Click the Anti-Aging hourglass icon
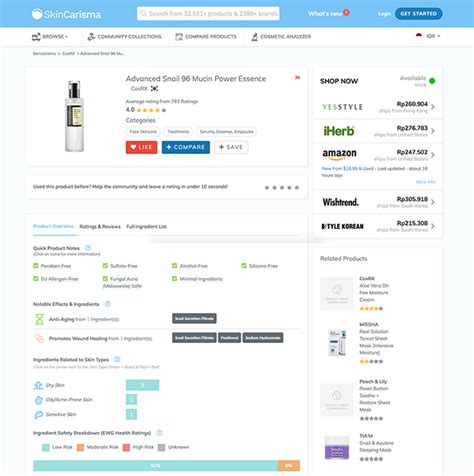This screenshot has width=474, height=476. click(39, 319)
